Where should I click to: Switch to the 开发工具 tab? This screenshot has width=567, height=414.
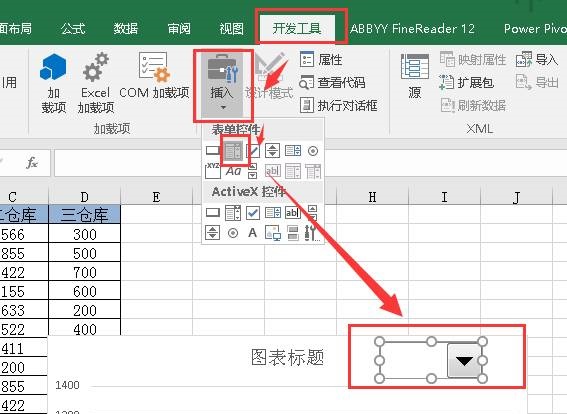[x=297, y=29]
